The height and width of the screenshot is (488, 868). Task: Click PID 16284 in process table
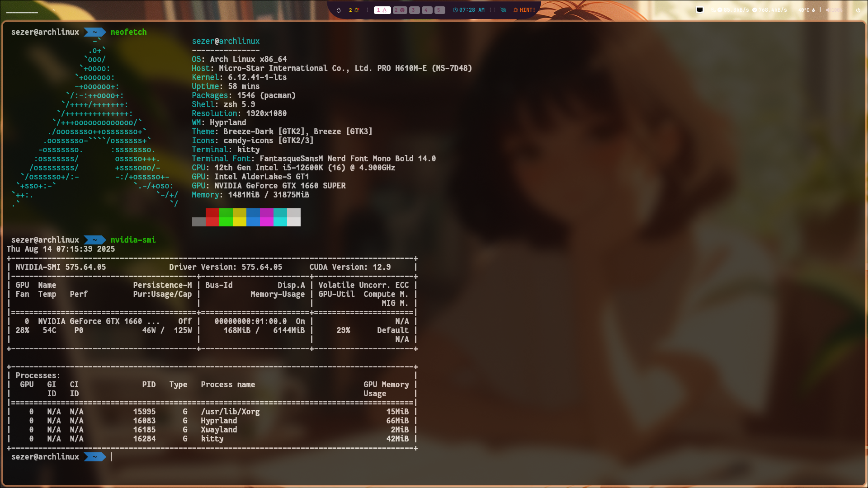pyautogui.click(x=144, y=439)
